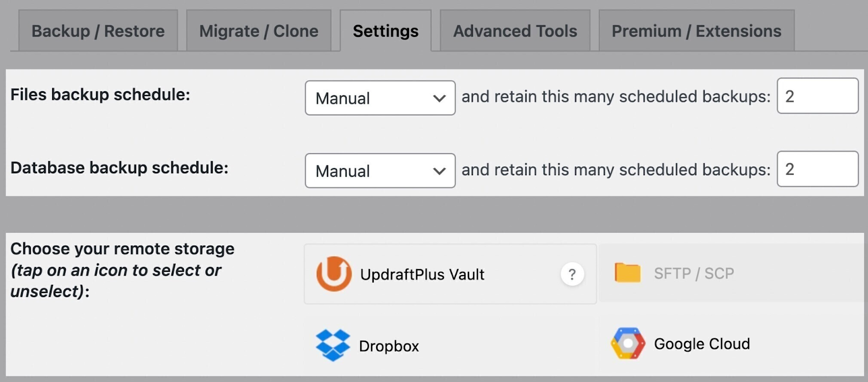Switch to the Backup / Restore tab

pyautogui.click(x=98, y=31)
